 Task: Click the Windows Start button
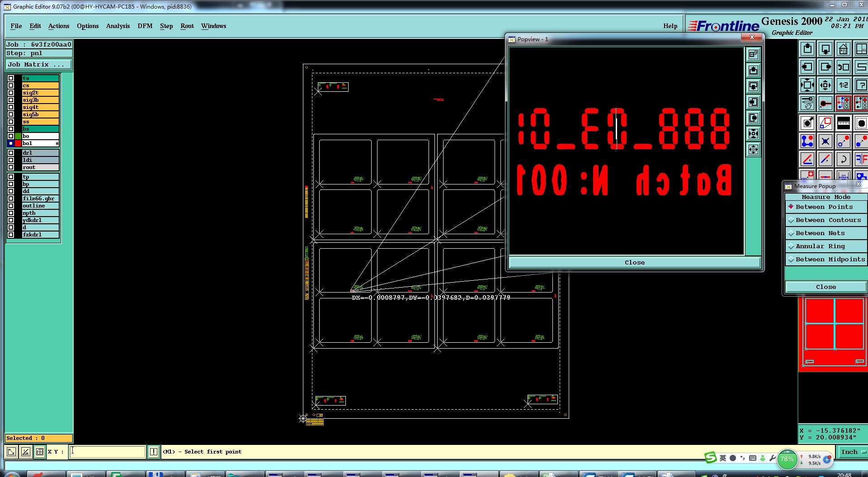11,474
